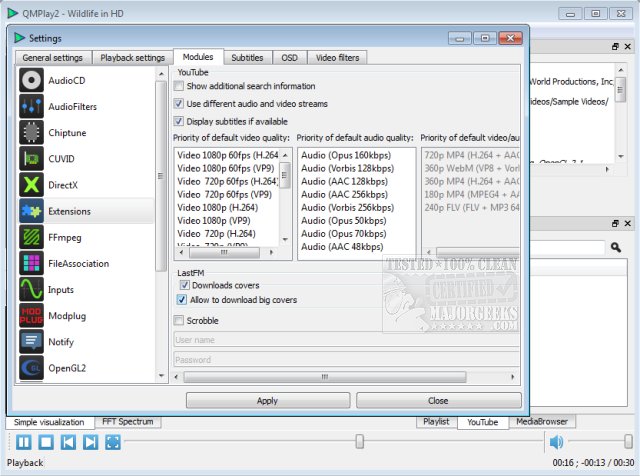
Task: Apply the settings changes
Action: [268, 400]
